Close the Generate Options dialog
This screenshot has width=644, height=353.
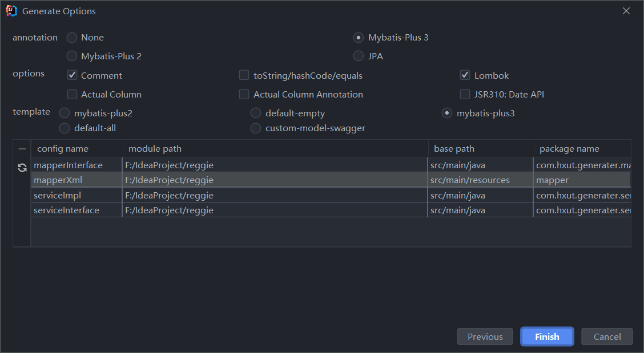click(x=626, y=11)
